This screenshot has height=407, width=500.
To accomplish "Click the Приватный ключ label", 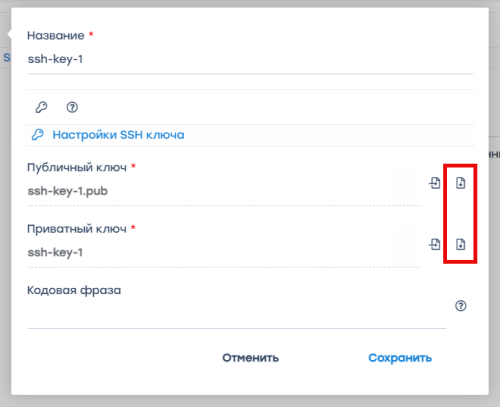I will pyautogui.click(x=77, y=229).
